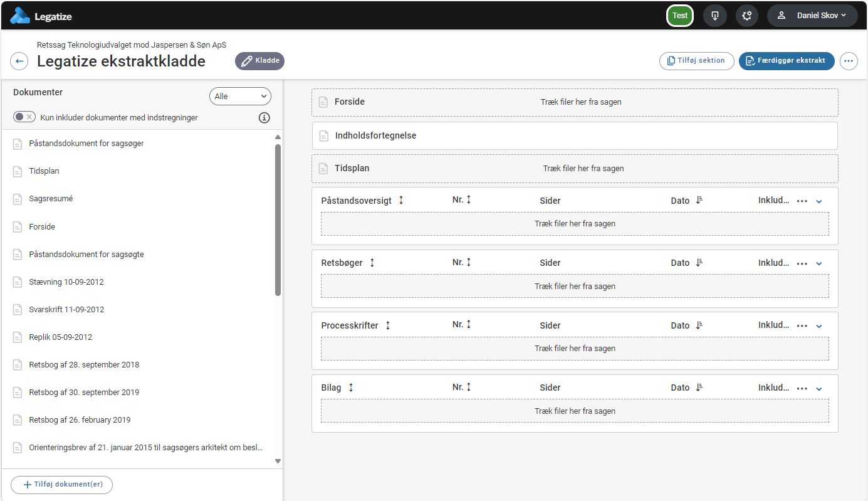Sort Retsbøger by Nr.
This screenshot has width=868, height=501.
click(x=468, y=262)
